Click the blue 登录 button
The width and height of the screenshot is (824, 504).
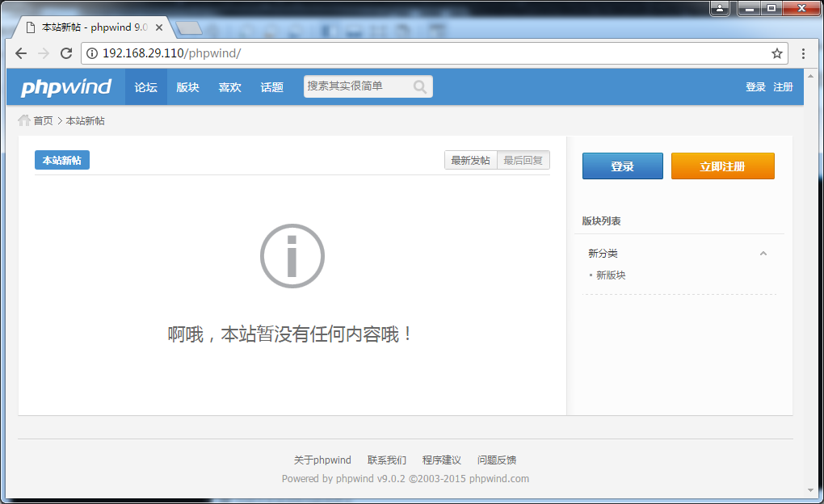click(622, 166)
